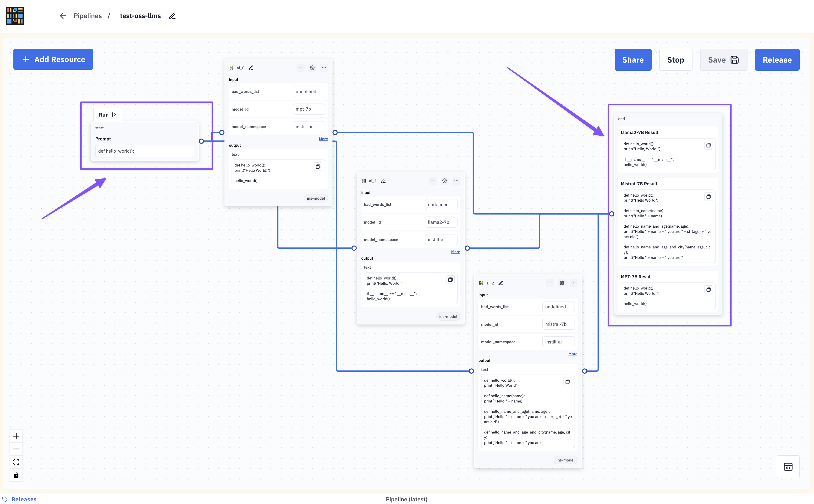
Task: Go to Pipelines breadcrumb
Action: 88,16
